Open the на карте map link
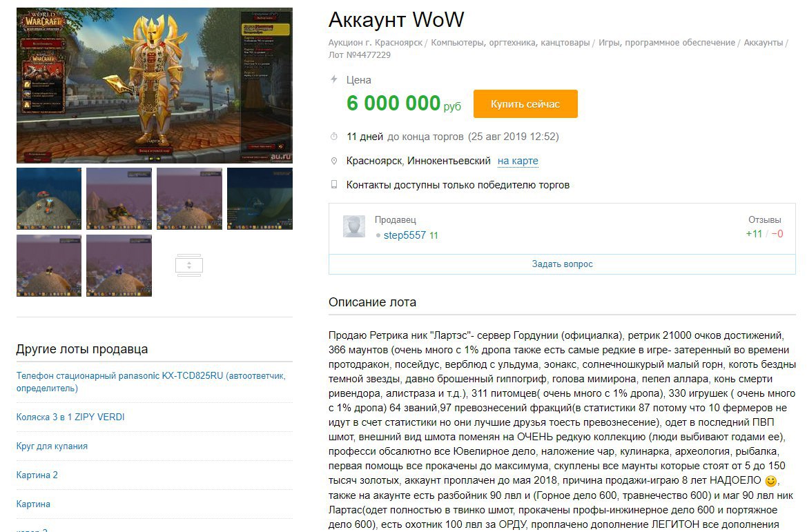Image resolution: width=807 pixels, height=532 pixels. tap(518, 161)
